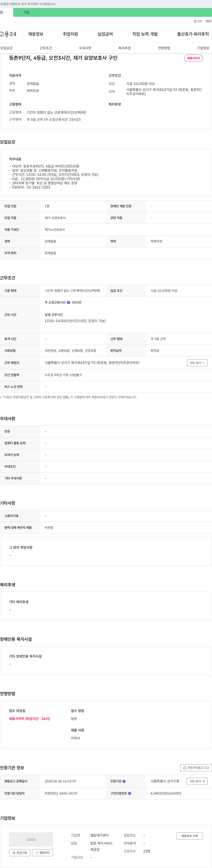Screen dimensions: 212x868
Task: Click help icon next to 주 소정근로시간
Action: pyautogui.click(x=68, y=303)
